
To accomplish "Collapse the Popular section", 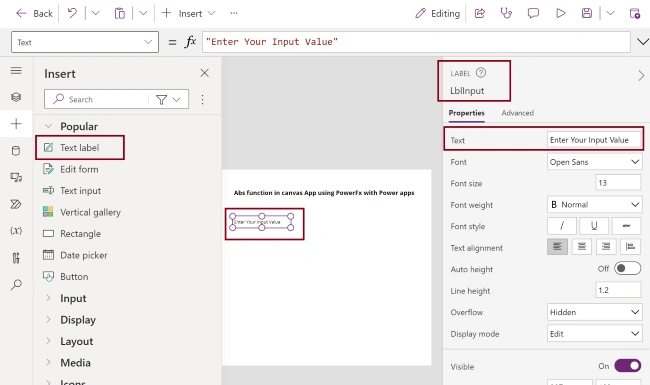I will [x=48, y=126].
